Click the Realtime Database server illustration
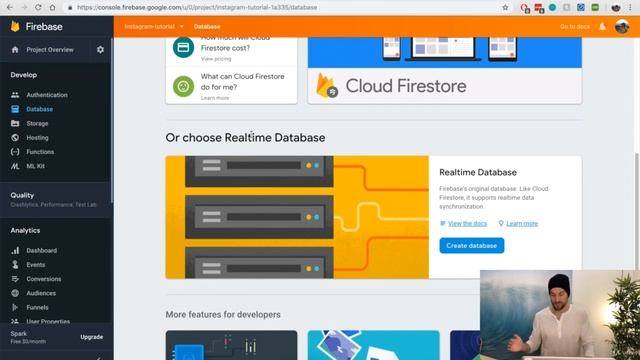This screenshot has height=360, width=640. point(297,217)
